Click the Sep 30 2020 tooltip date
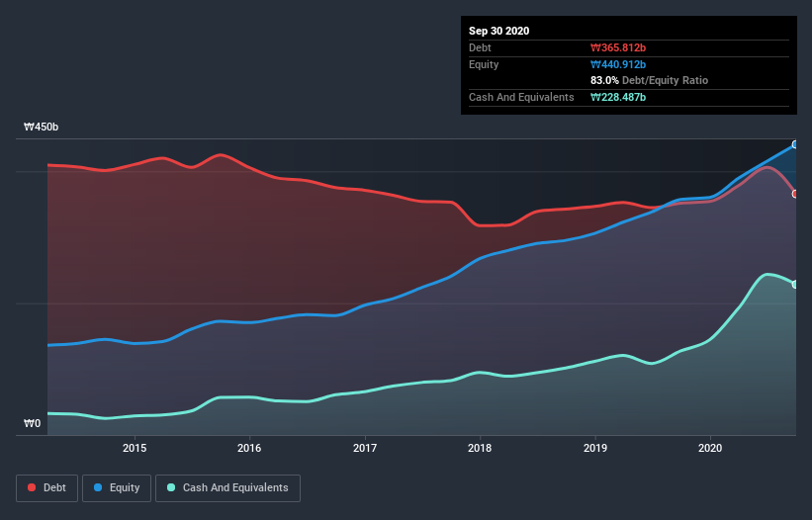 pos(498,31)
